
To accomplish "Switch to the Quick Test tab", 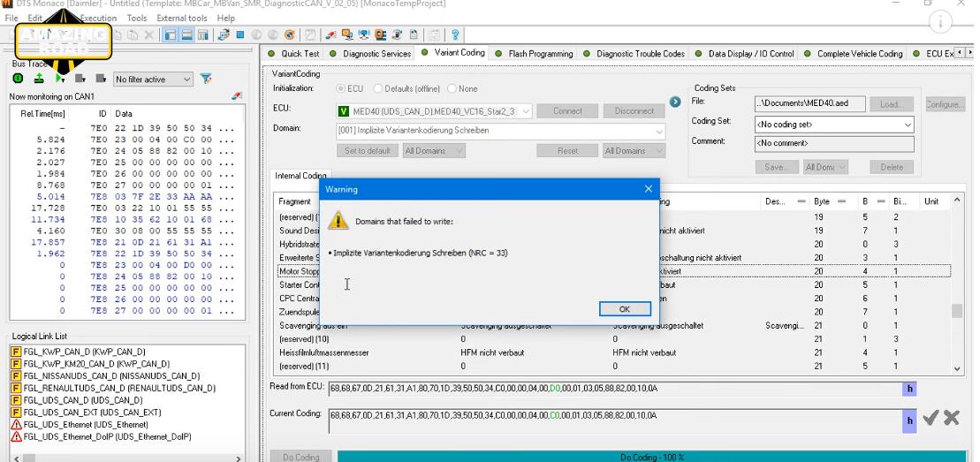I will [294, 54].
